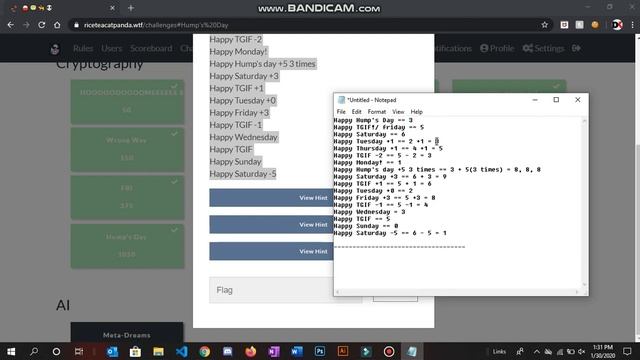Open Photoshop from the taskbar
Image resolution: width=640 pixels, height=360 pixels.
pos(320,351)
